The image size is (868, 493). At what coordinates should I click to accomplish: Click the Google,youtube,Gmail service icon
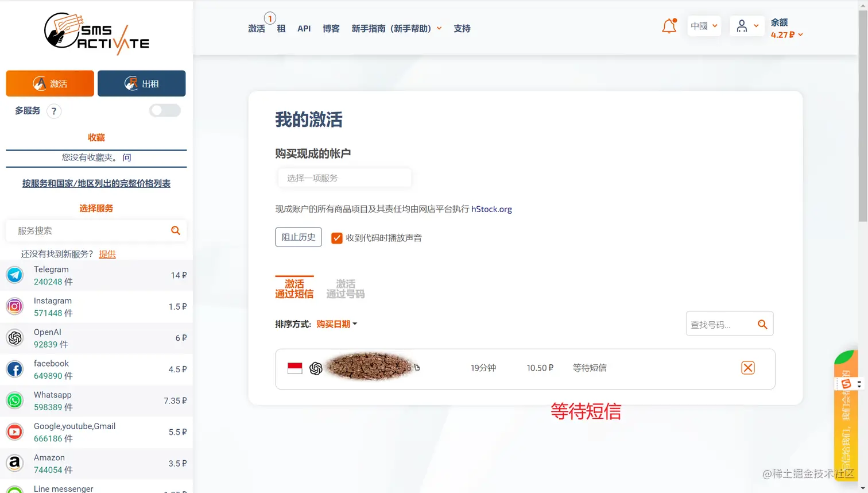click(x=15, y=432)
